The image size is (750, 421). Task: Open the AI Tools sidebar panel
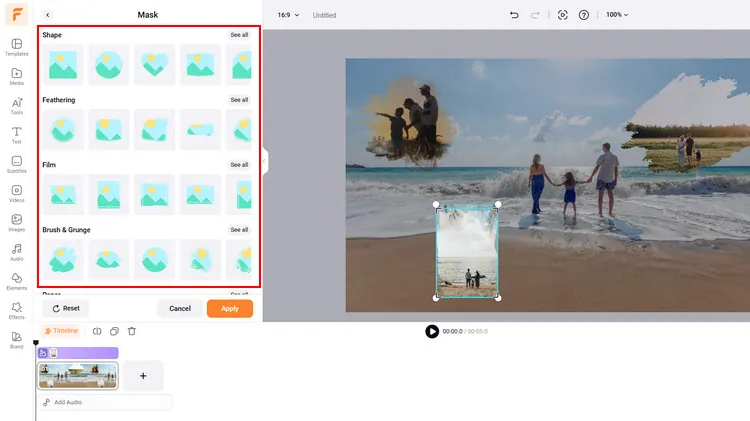(17, 106)
